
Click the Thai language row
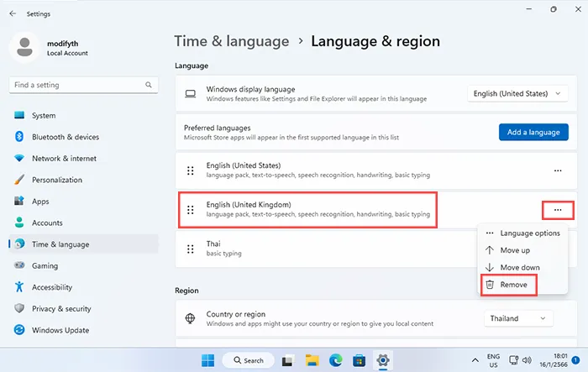click(375, 249)
